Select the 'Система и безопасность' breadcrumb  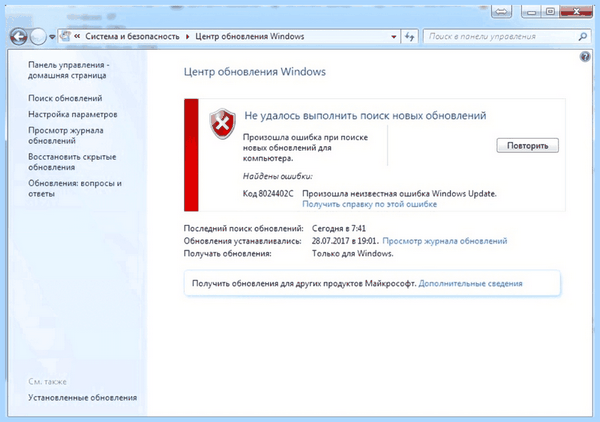[x=132, y=36]
